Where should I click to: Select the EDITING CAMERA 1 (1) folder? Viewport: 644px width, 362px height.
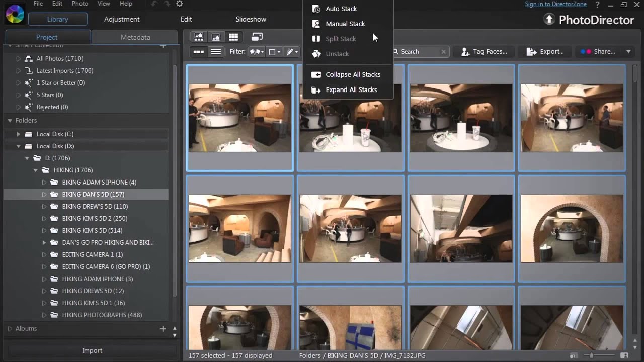(x=93, y=255)
